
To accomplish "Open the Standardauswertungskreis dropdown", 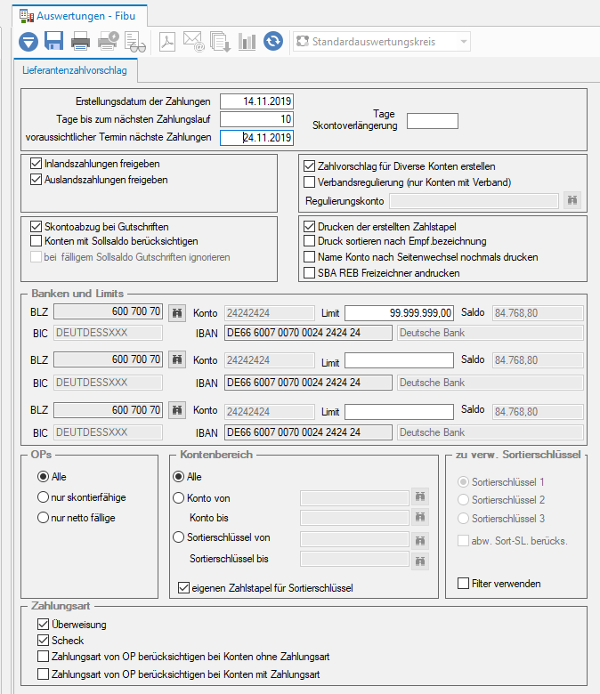I will pos(381,42).
